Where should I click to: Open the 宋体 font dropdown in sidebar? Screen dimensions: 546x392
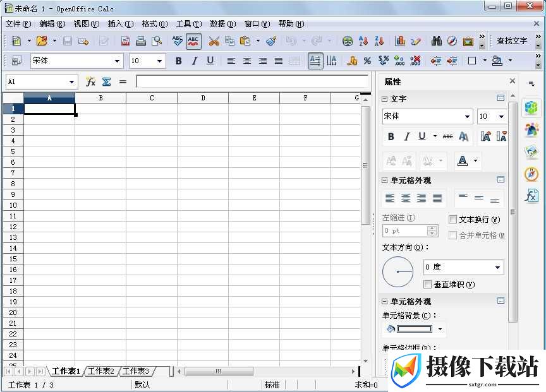(467, 117)
